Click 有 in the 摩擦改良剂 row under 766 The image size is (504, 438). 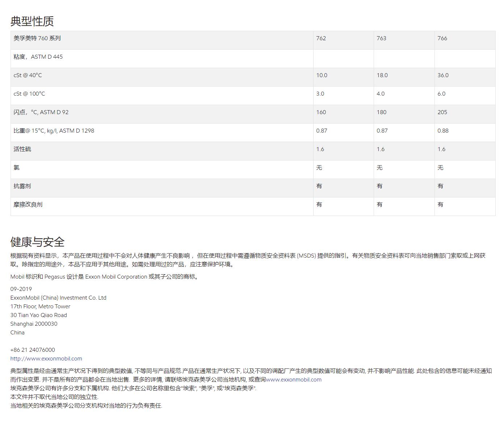440,205
